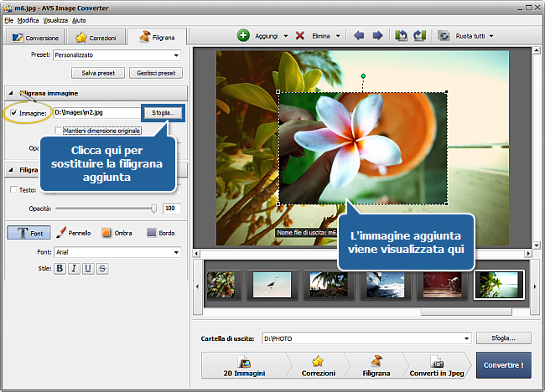Expand the Ruota tutti dropdown
This screenshot has width=545, height=392.
[490, 36]
